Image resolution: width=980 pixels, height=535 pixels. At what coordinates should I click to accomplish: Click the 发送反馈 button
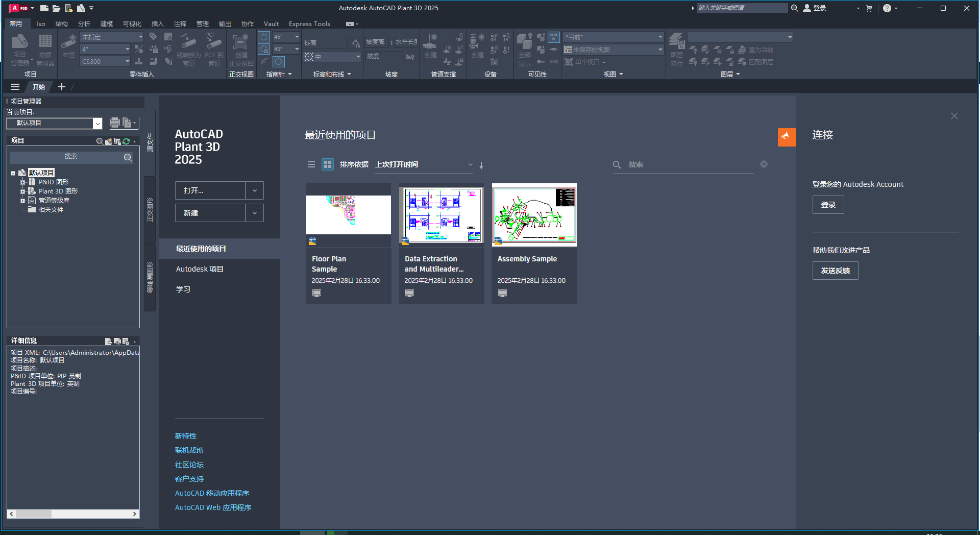pos(835,271)
